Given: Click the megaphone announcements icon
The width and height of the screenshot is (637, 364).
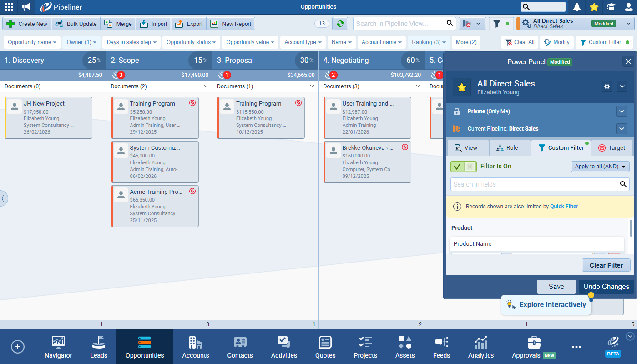Looking at the screenshot, I should coord(27,7).
